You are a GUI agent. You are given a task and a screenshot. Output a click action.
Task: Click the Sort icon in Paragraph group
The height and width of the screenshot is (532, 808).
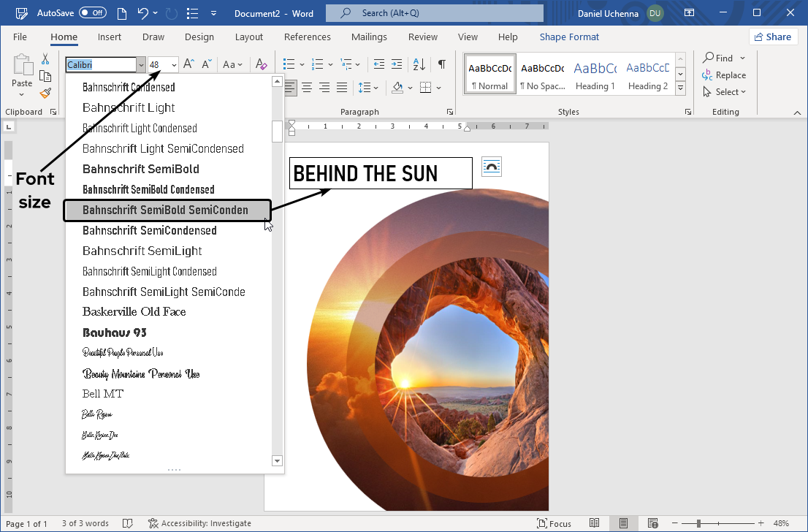[419, 64]
